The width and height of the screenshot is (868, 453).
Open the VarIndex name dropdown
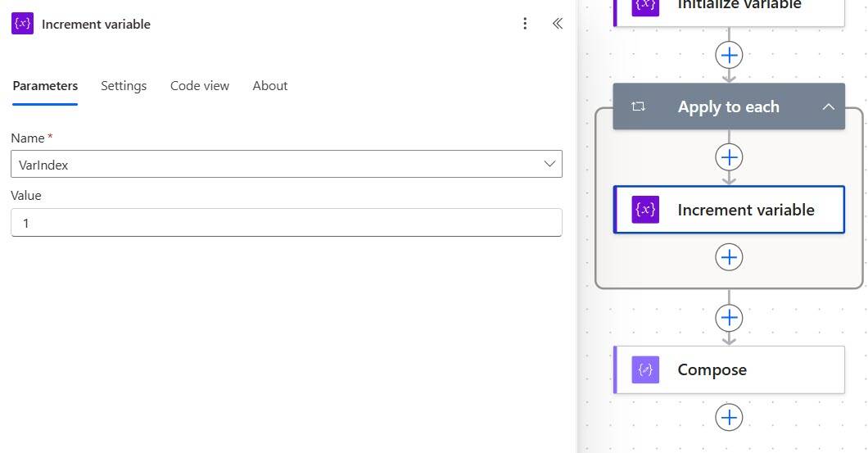tap(287, 164)
